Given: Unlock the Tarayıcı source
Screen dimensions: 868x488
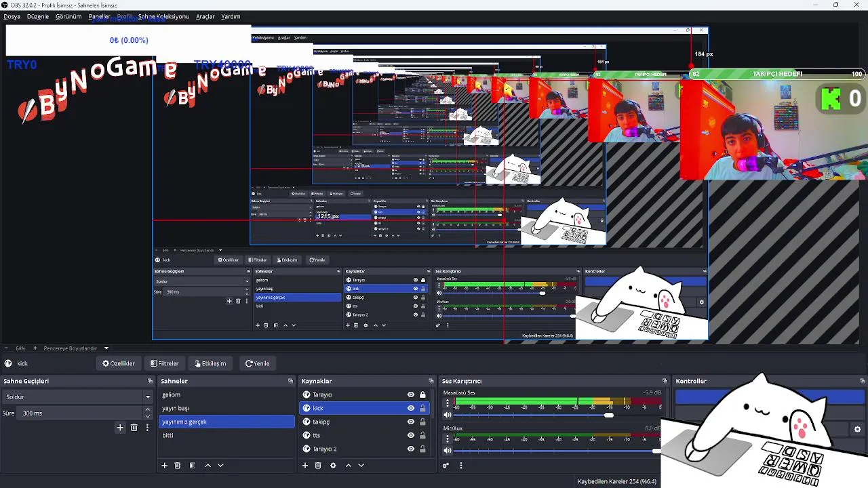Looking at the screenshot, I should 422,394.
